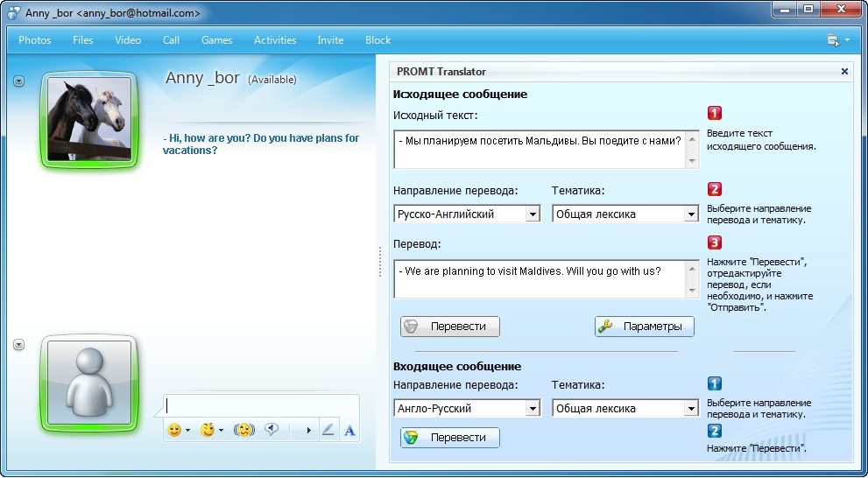868x478 pixels.
Task: Change font with the letter A icon
Action: (349, 430)
